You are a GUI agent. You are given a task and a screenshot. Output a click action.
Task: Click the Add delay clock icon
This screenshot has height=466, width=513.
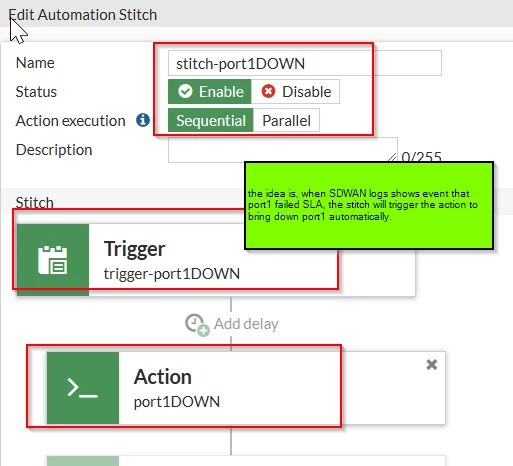[197, 324]
